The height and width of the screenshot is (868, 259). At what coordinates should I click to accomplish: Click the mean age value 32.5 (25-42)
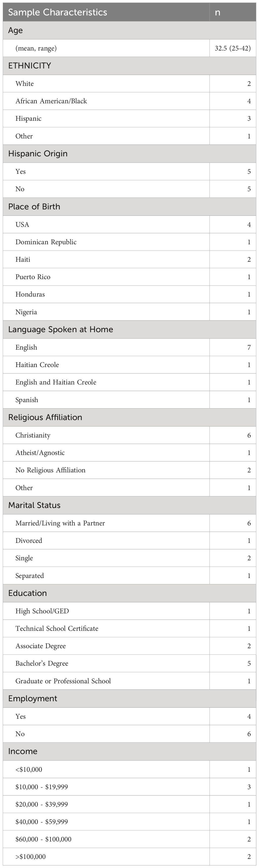pyautogui.click(x=233, y=48)
